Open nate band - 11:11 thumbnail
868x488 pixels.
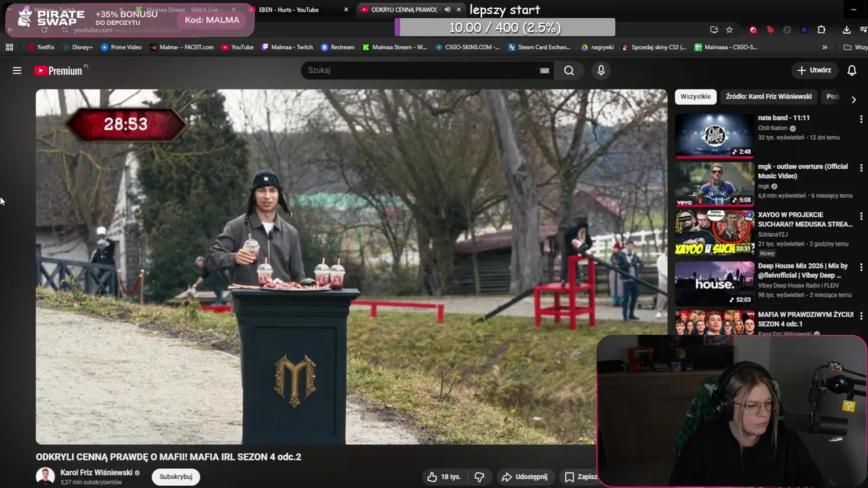(714, 135)
